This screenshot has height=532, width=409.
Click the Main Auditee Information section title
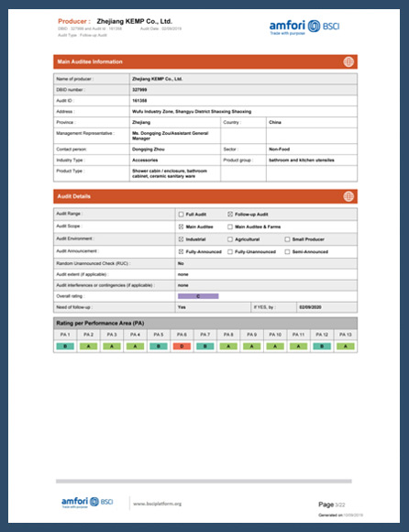pos(90,61)
